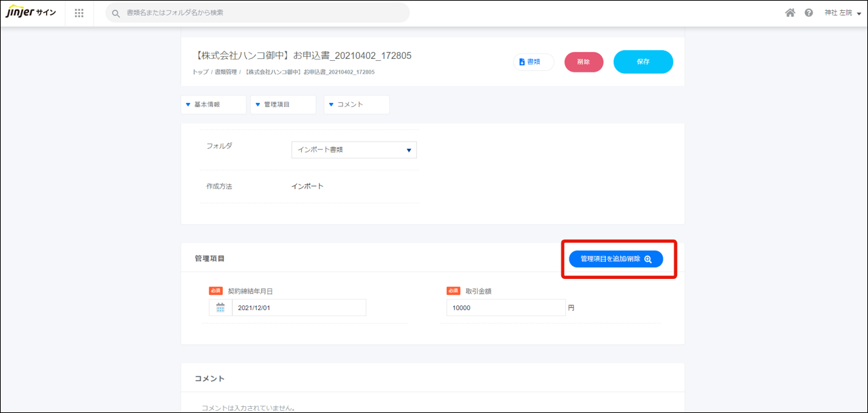The height and width of the screenshot is (413, 868).
Task: Open the 神社 左院 user menu
Action: [842, 13]
